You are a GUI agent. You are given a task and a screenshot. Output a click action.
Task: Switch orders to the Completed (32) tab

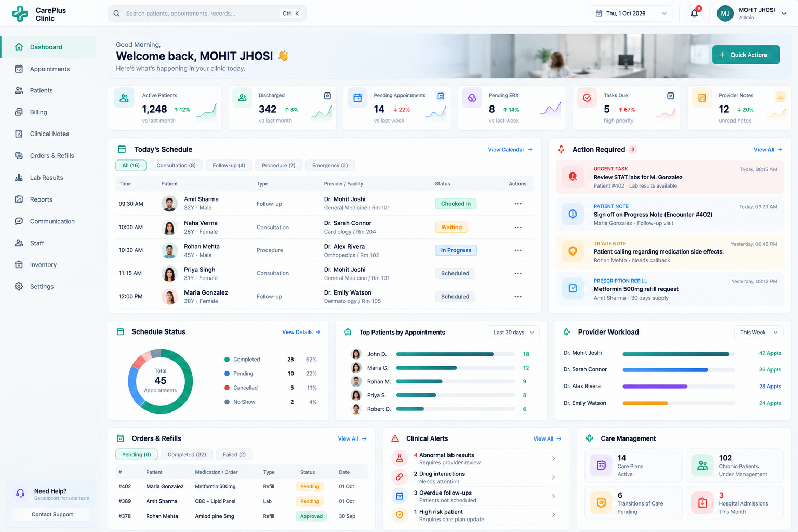coord(187,455)
